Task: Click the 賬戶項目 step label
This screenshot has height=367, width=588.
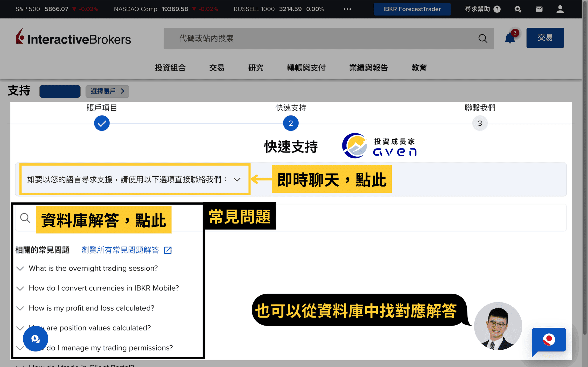Action: click(x=102, y=108)
